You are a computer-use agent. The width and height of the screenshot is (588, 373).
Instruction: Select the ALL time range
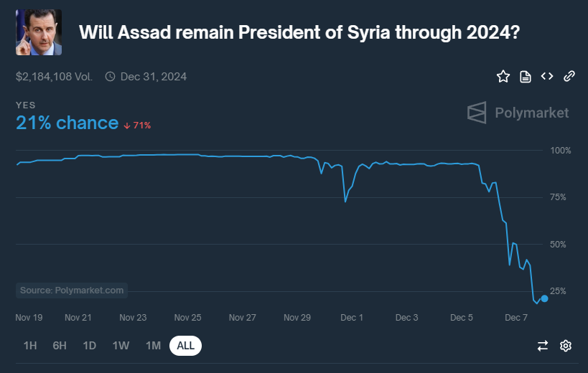pyautogui.click(x=186, y=346)
